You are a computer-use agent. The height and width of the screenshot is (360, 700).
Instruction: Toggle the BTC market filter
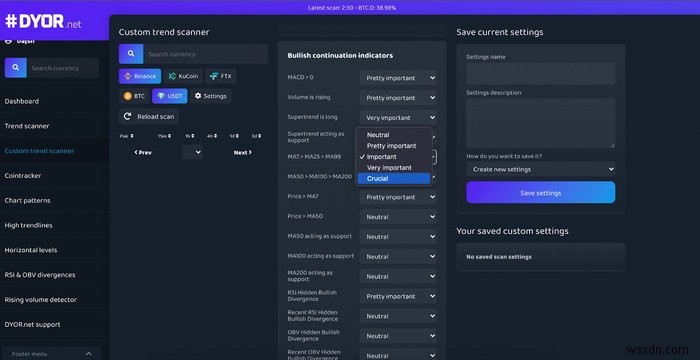pos(134,96)
